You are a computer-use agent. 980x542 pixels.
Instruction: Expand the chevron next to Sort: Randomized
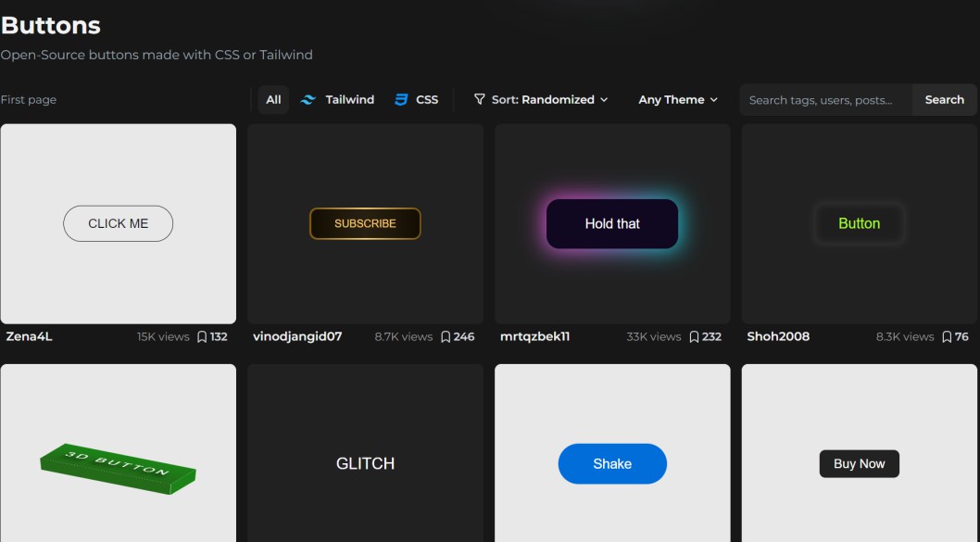point(604,99)
